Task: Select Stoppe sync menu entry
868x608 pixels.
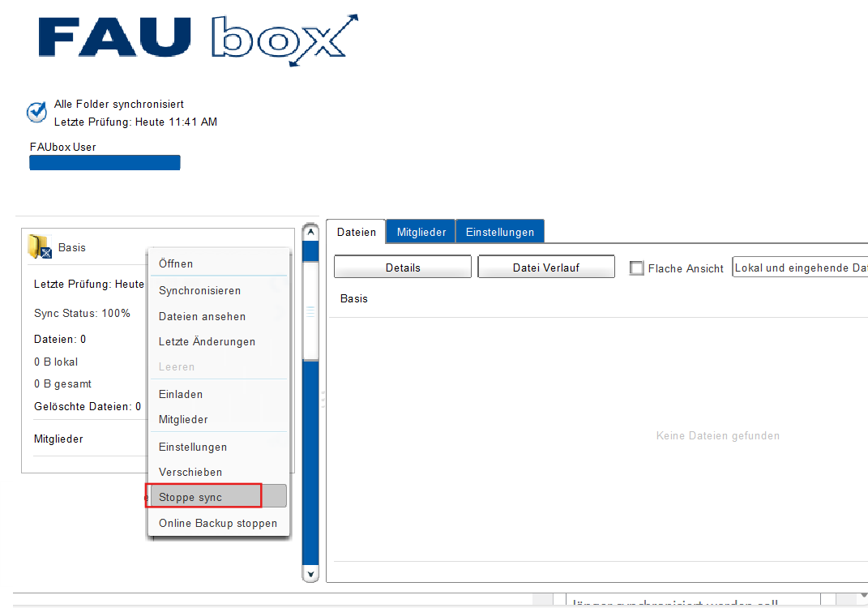Action: [x=219, y=497]
